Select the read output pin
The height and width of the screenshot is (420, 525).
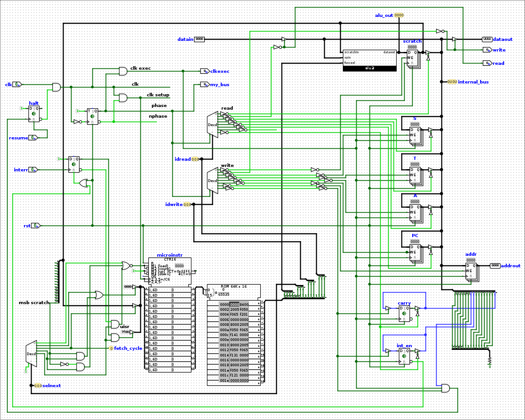point(487,63)
